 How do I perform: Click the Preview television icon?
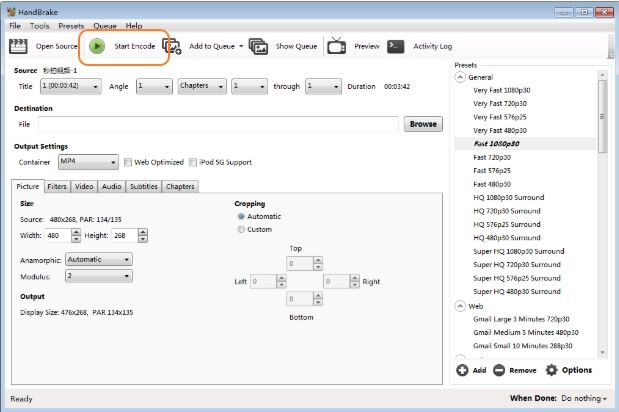tap(337, 46)
